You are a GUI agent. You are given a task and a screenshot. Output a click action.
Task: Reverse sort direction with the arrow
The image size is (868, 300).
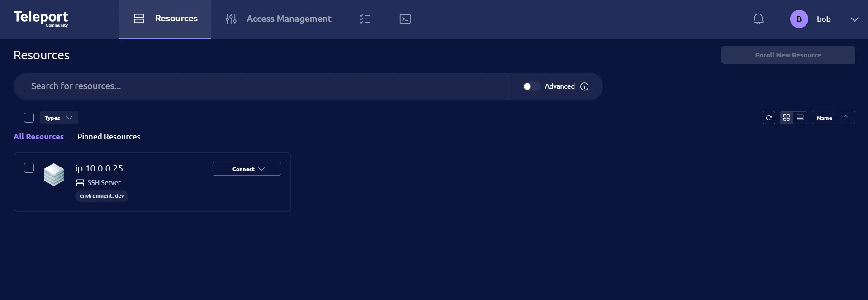coord(846,118)
